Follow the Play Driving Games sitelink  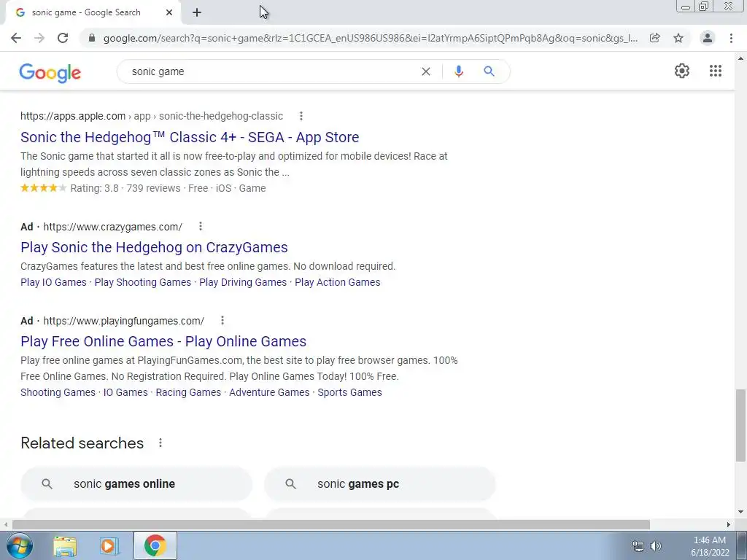(x=243, y=282)
